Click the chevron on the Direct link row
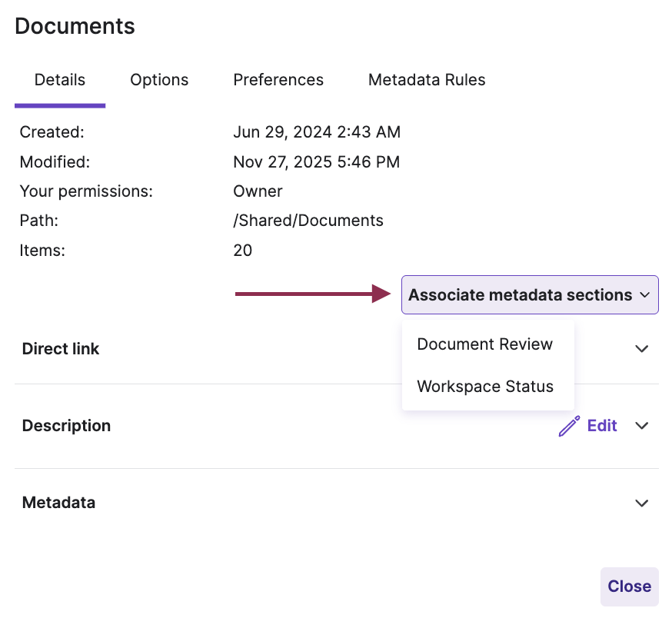Image resolution: width=672 pixels, height=618 pixels. [642, 349]
